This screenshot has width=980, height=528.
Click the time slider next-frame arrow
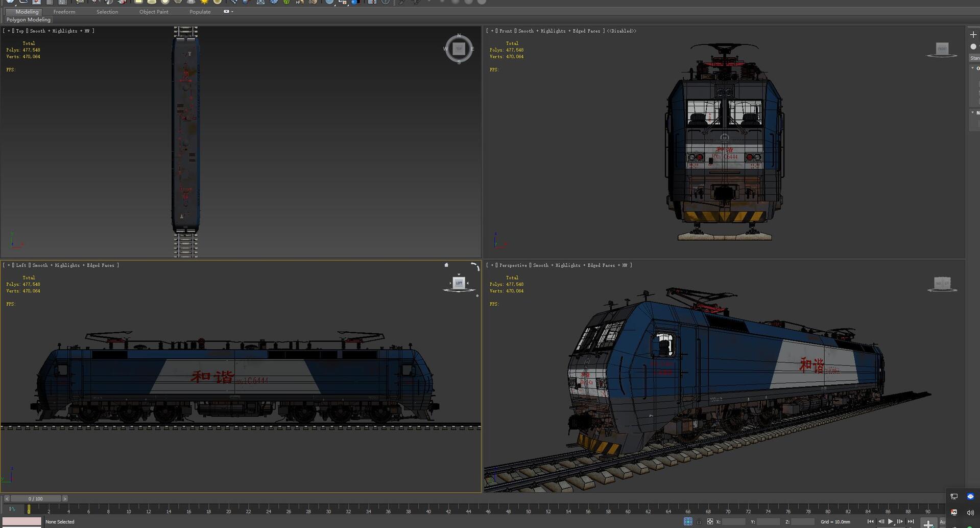pos(65,498)
